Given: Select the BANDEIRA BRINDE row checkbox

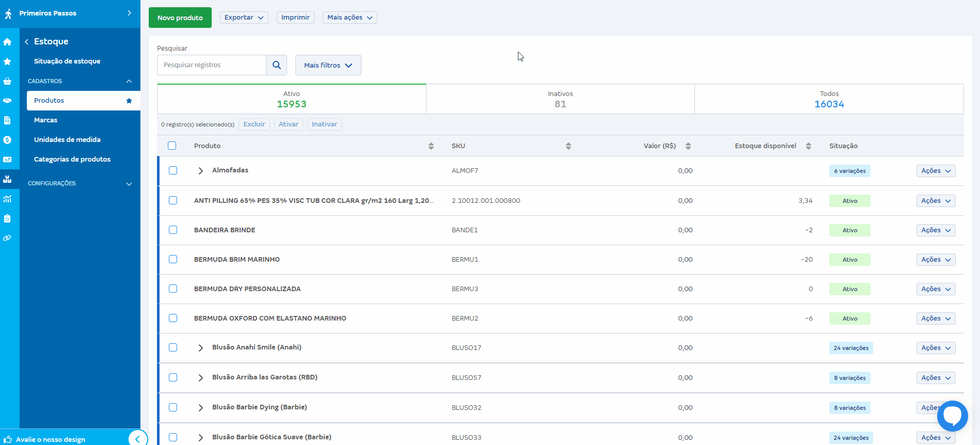Looking at the screenshot, I should click(x=173, y=230).
